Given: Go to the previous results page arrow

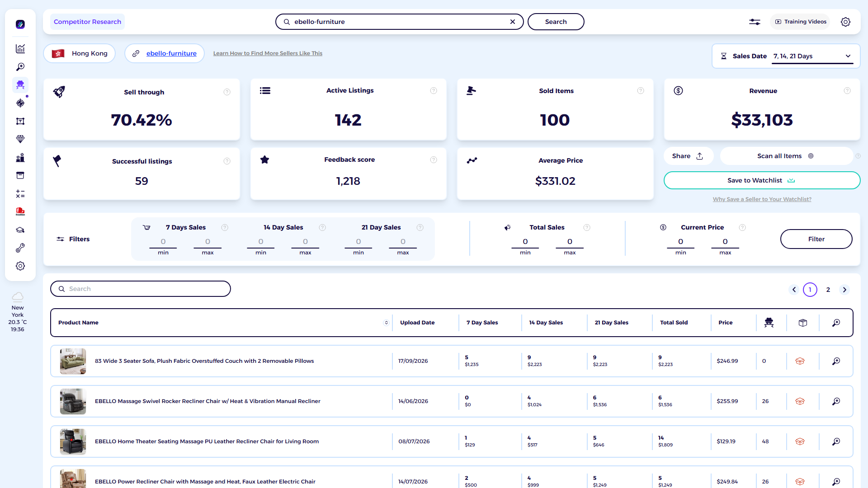Looking at the screenshot, I should (794, 290).
